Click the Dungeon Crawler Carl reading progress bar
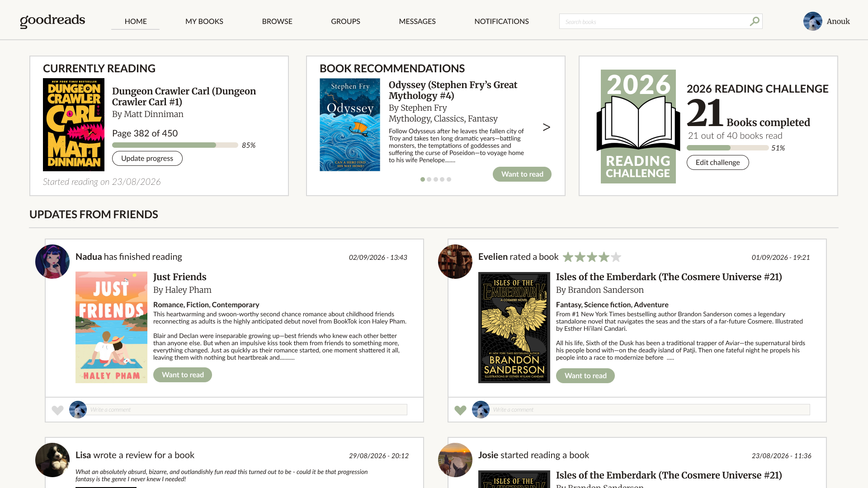The height and width of the screenshot is (488, 868). (x=175, y=145)
